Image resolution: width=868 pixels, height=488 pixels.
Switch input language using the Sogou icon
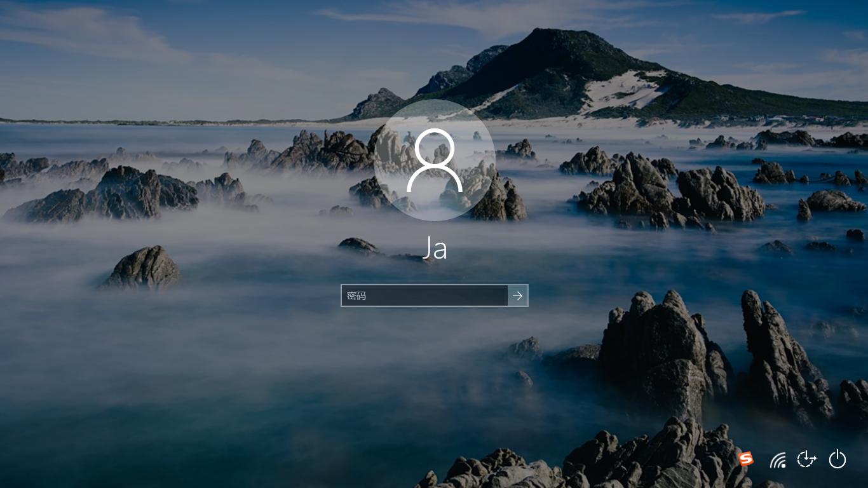click(x=746, y=459)
